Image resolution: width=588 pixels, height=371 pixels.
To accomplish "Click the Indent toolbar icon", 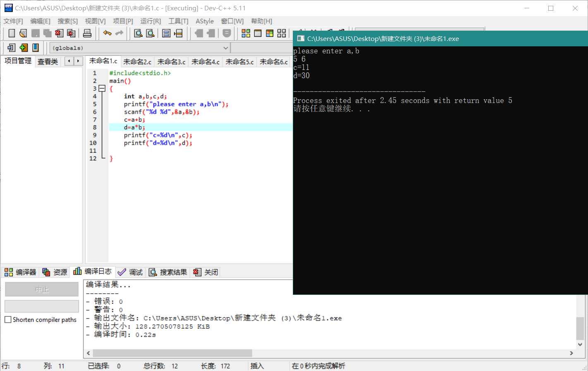I will pyautogui.click(x=211, y=33).
